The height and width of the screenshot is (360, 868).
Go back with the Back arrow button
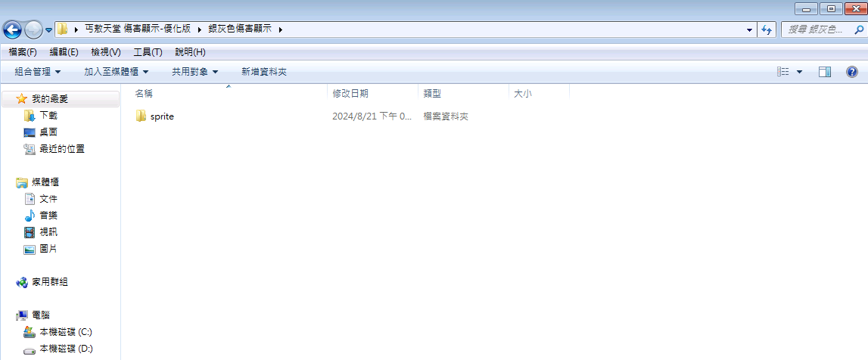tap(12, 29)
